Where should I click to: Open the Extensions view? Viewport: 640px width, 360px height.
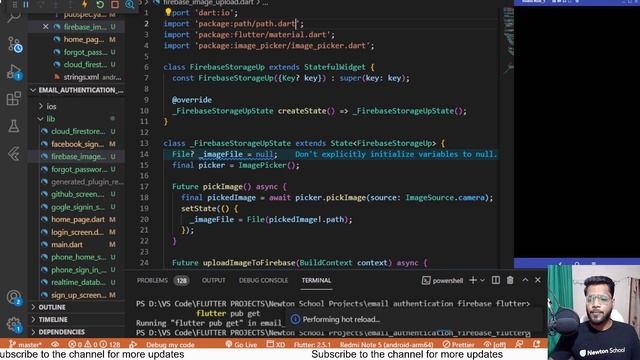(x=14, y=98)
